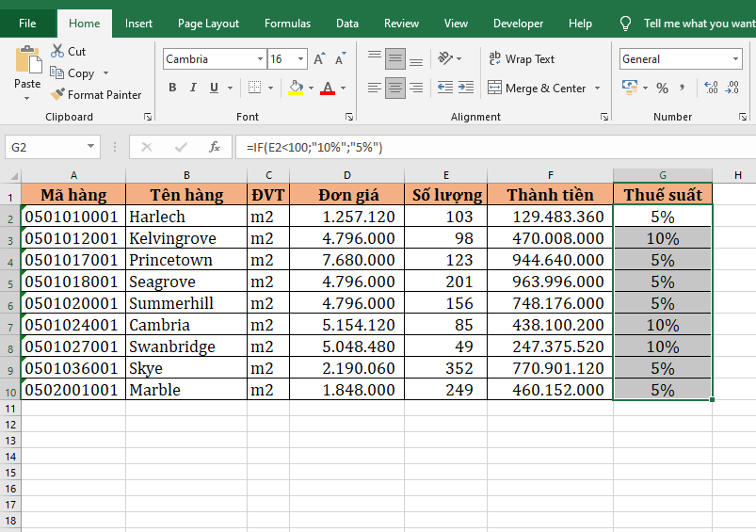
Task: Click the Increase Decimal icon
Action: (x=710, y=89)
